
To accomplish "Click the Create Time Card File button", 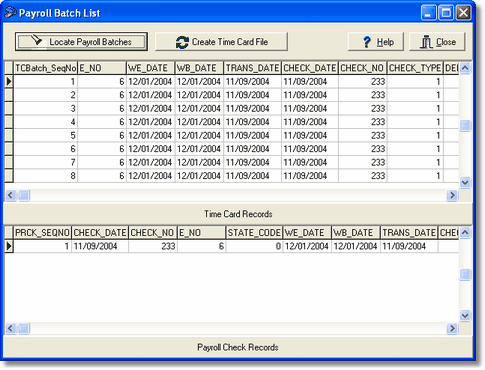I will pyautogui.click(x=221, y=42).
